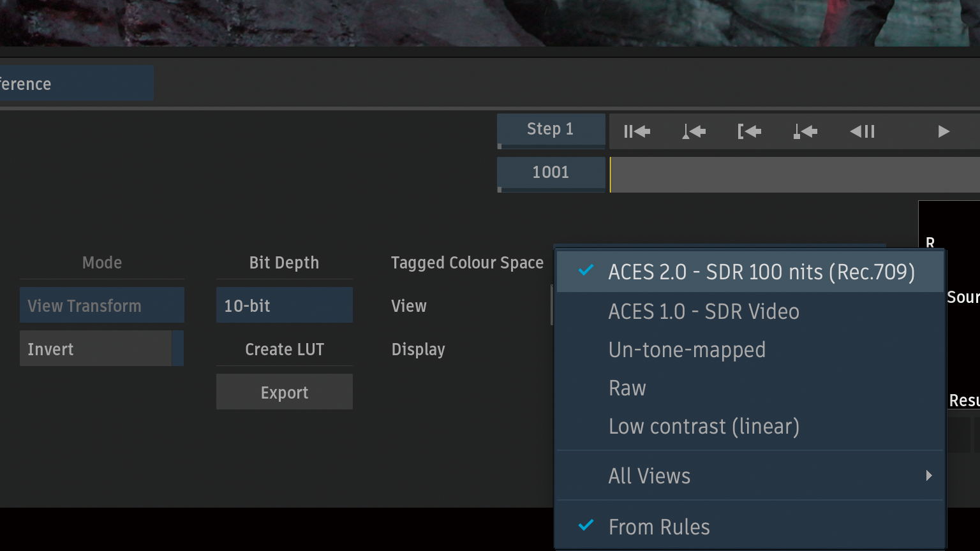Click the partially visible 'ference' tab button

coord(77,83)
